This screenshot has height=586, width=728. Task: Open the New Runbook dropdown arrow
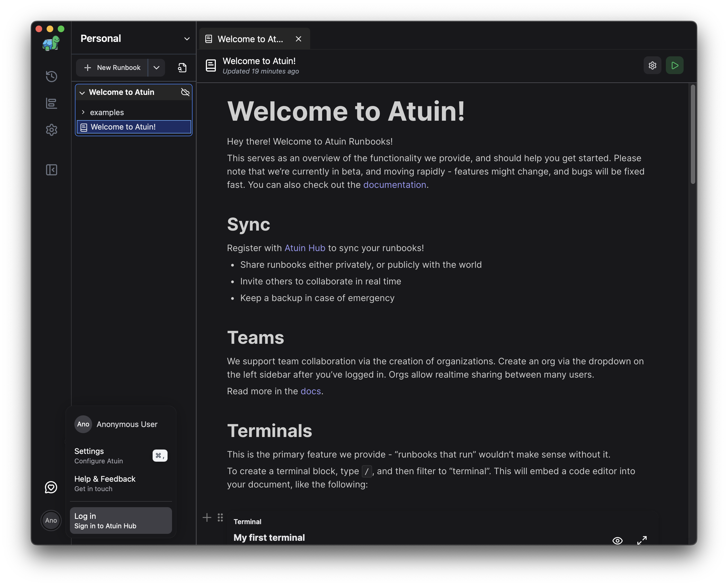pyautogui.click(x=156, y=67)
